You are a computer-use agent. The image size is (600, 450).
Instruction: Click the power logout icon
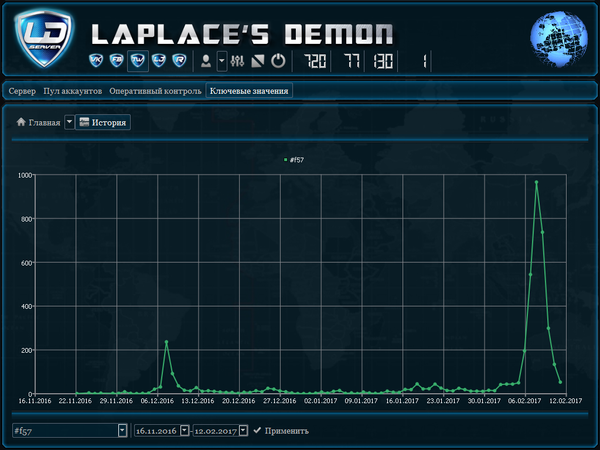(278, 61)
